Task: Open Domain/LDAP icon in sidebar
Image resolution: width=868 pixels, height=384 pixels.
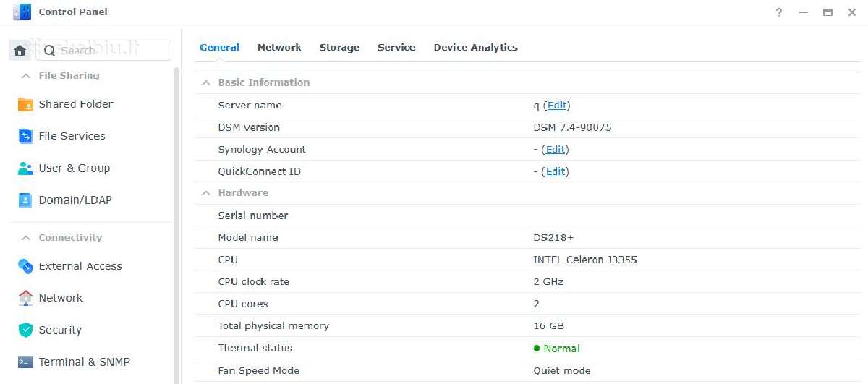Action: tap(25, 200)
